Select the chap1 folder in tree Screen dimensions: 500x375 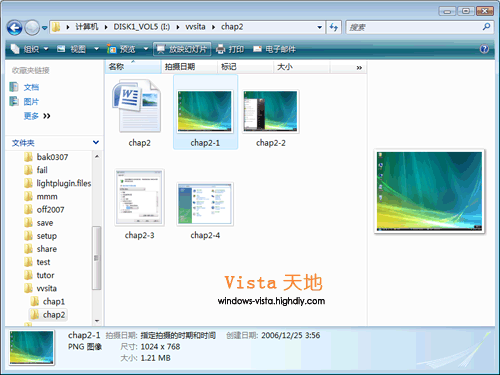click(48, 301)
